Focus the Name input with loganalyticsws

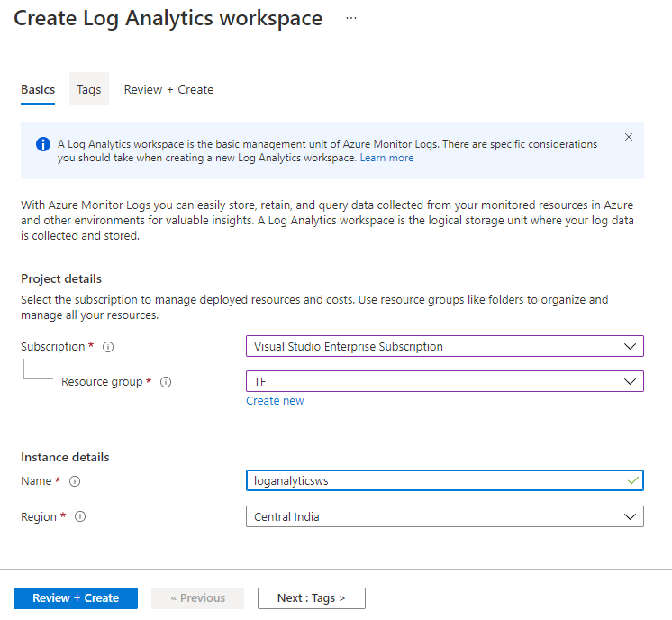[x=445, y=480]
